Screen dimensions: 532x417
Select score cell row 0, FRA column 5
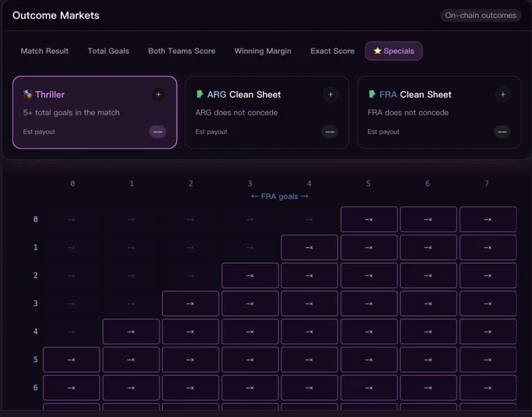(x=368, y=220)
